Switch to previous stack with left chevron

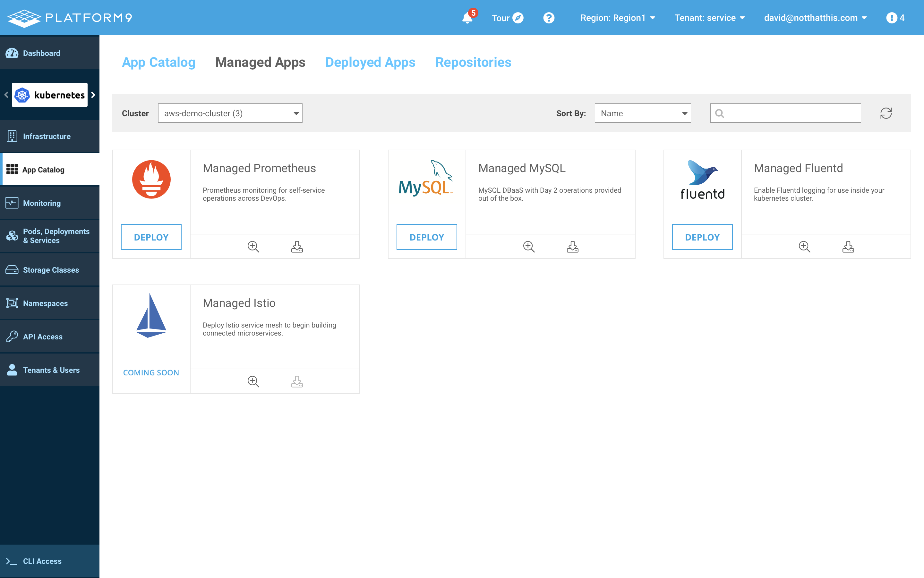(6, 95)
